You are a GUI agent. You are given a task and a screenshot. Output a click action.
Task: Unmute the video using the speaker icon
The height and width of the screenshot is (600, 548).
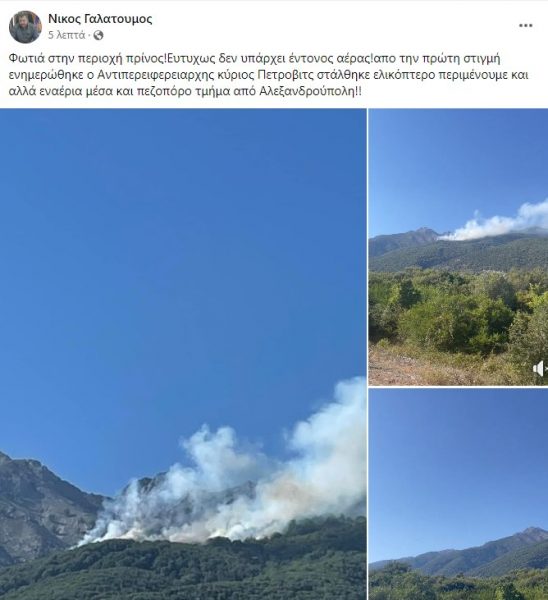tap(540, 368)
